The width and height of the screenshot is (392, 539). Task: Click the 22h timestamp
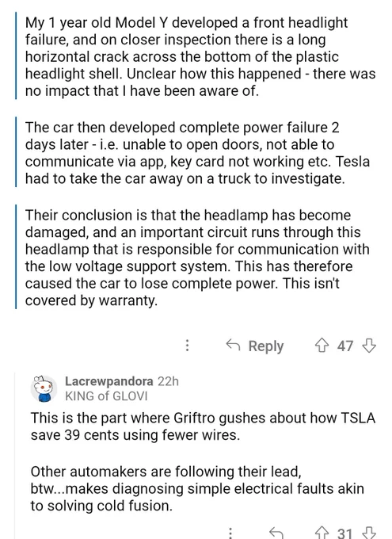click(x=168, y=381)
